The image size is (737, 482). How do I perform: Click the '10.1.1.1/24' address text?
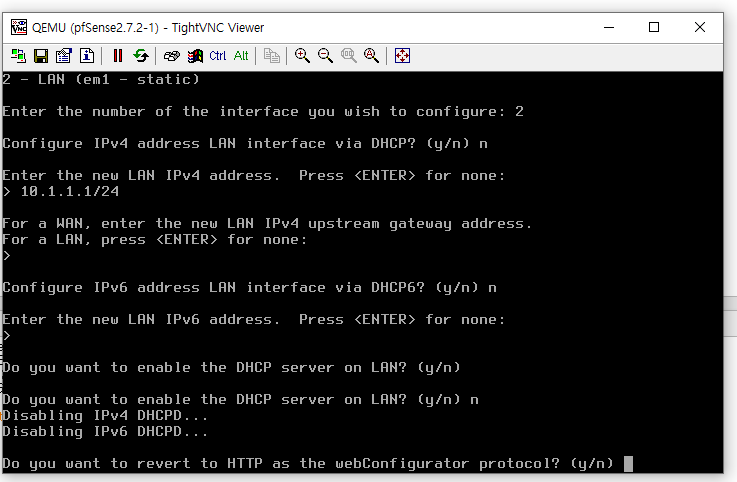(70, 191)
